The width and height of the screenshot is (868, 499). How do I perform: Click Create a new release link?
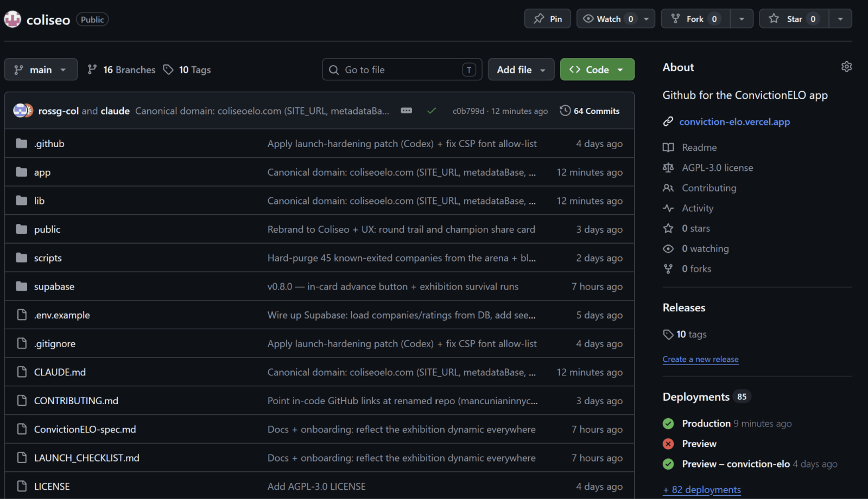(700, 359)
